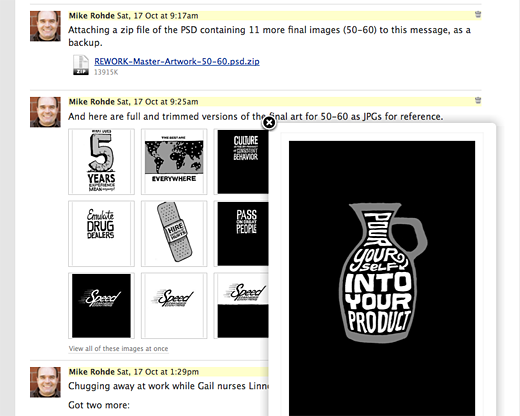Click Mike Rohde avatar on 9:25am message
This screenshot has width=520, height=416.
[x=45, y=112]
